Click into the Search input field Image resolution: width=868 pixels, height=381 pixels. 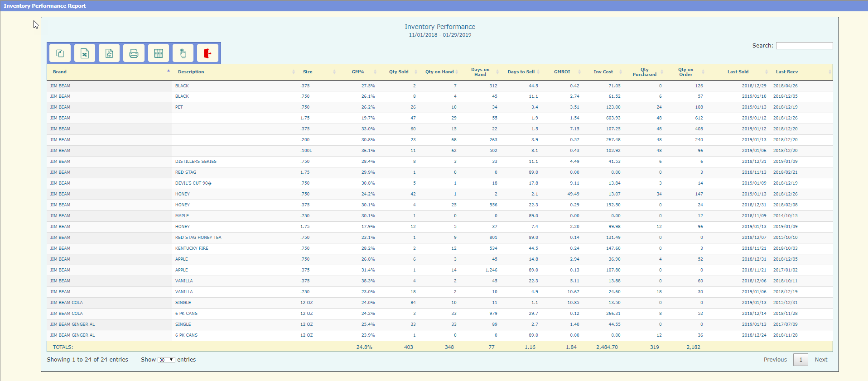point(804,46)
